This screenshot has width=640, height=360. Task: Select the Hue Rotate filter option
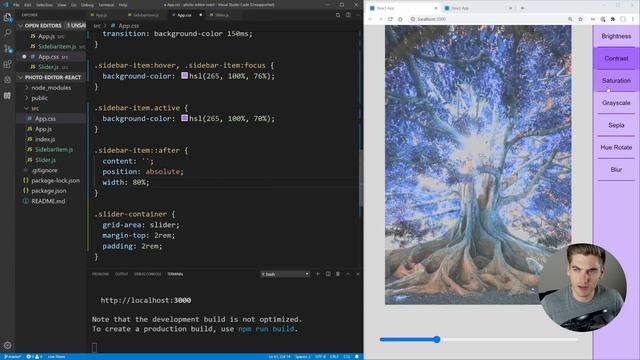coord(616,147)
